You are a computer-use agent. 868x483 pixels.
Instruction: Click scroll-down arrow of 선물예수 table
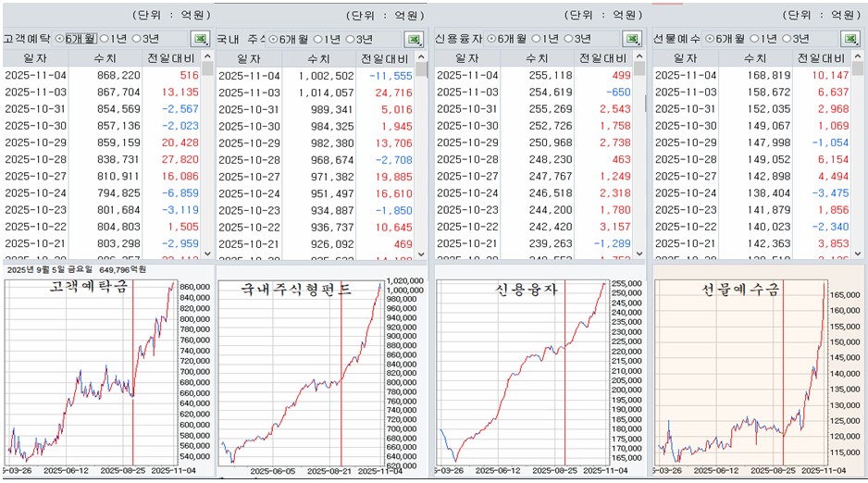click(x=857, y=253)
